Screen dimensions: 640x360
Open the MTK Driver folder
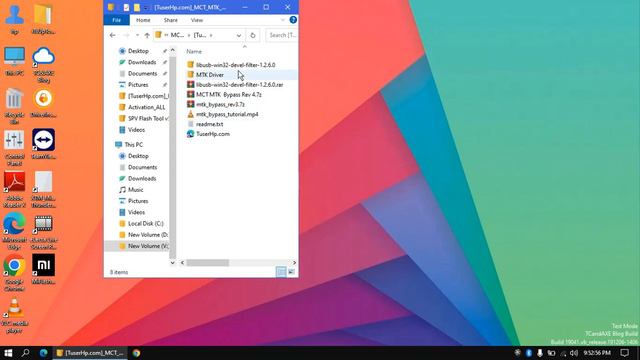(x=210, y=75)
